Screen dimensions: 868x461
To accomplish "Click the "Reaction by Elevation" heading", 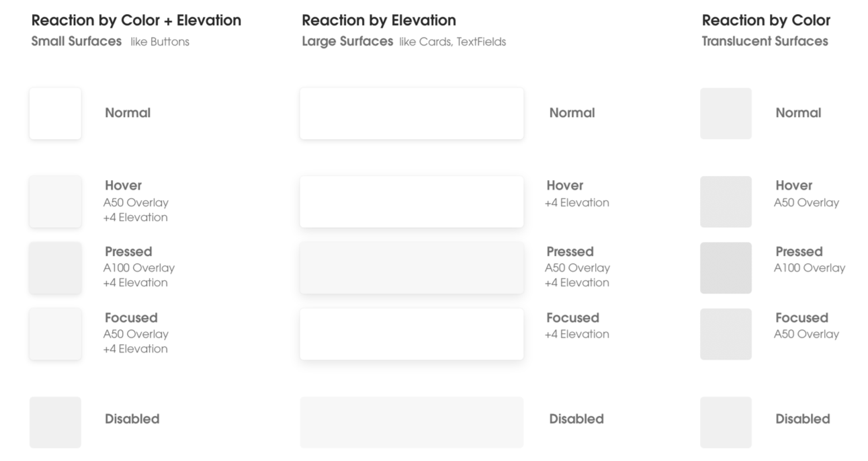I will [379, 20].
